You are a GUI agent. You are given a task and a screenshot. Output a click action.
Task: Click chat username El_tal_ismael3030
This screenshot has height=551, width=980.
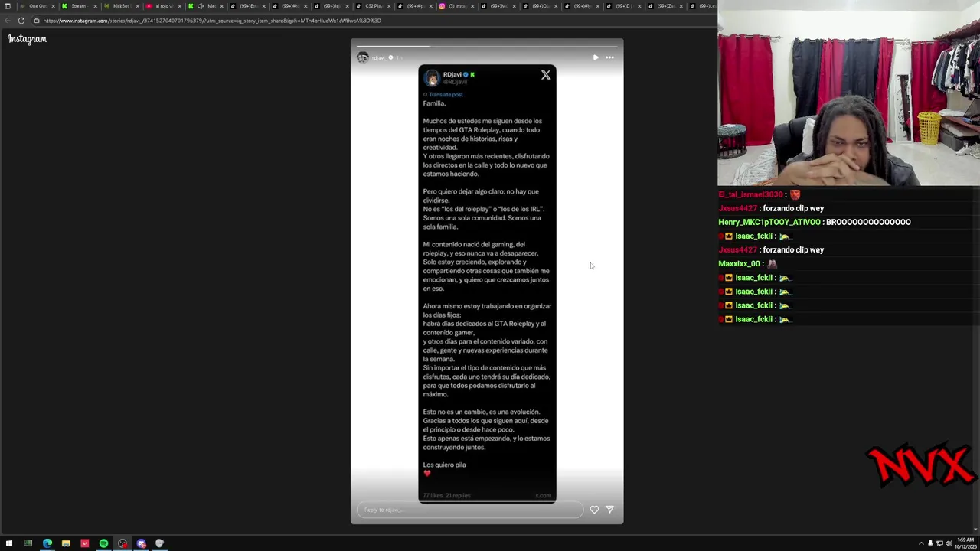(751, 194)
